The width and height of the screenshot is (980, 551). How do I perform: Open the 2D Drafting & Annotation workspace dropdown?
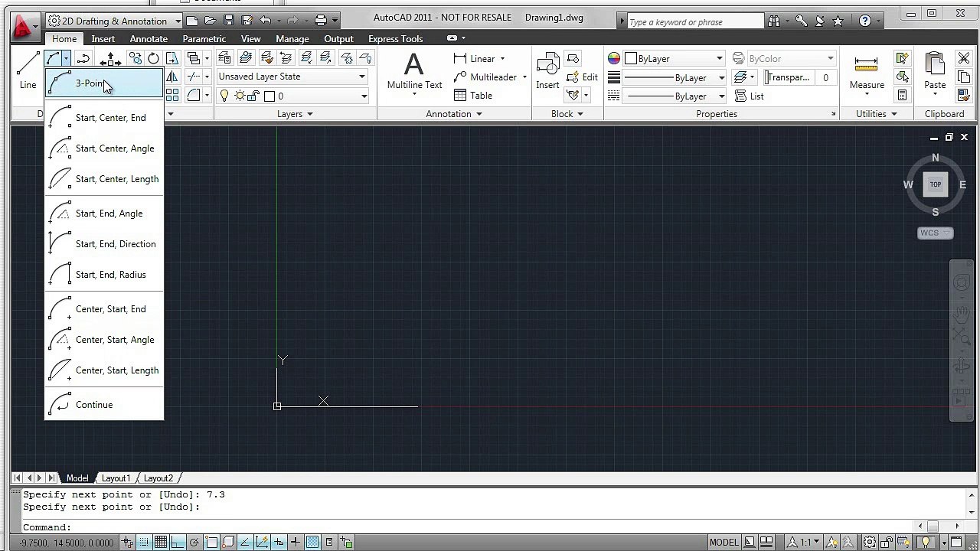coord(113,21)
